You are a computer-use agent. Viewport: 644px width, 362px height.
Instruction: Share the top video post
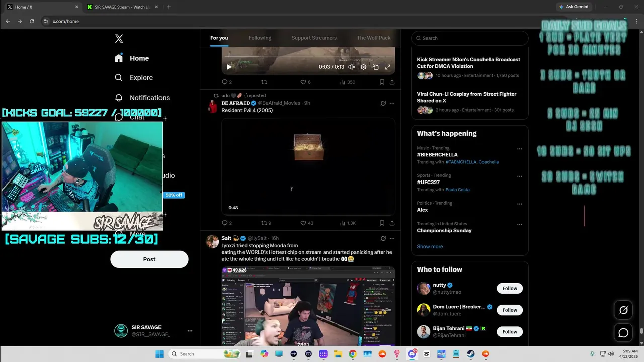392,82
